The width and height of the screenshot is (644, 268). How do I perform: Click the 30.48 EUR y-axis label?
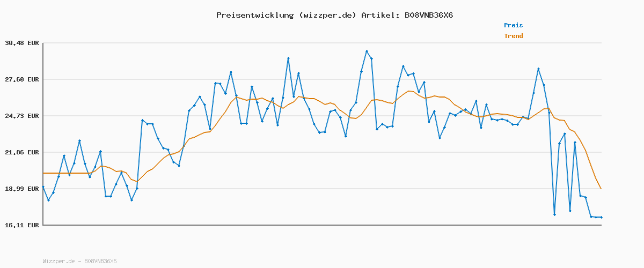[22, 43]
